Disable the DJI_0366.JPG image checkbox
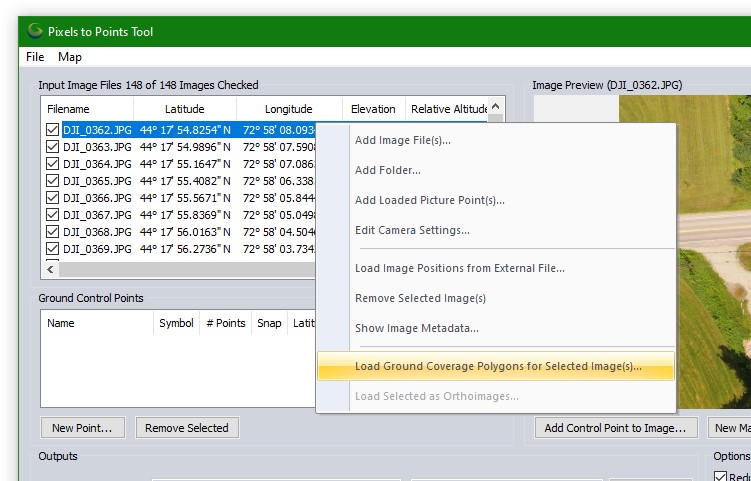The width and height of the screenshot is (751, 481). click(x=52, y=198)
